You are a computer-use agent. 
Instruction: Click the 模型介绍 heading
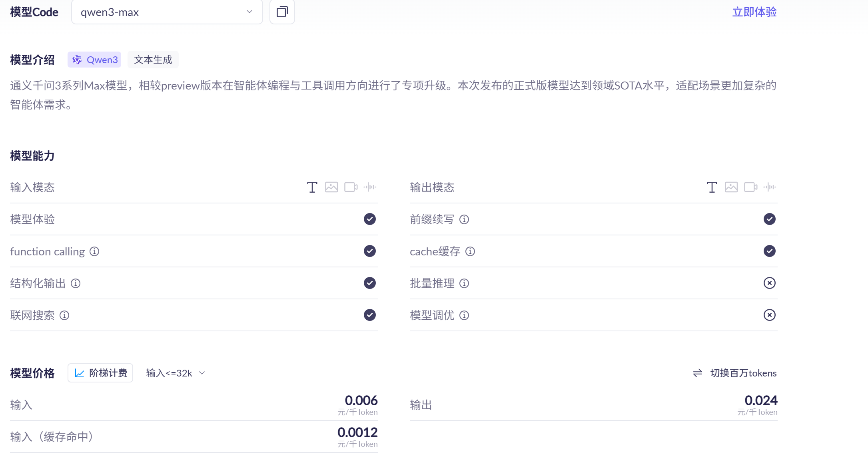click(32, 60)
